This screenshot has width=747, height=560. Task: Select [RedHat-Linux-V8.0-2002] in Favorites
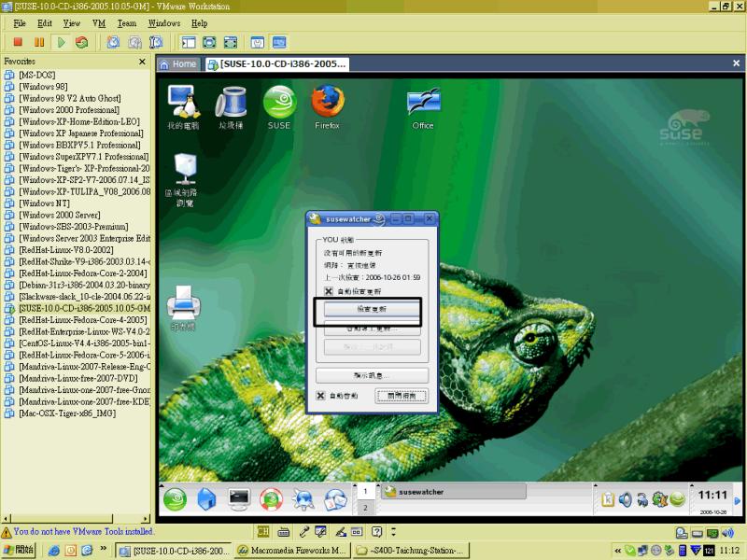click(66, 250)
